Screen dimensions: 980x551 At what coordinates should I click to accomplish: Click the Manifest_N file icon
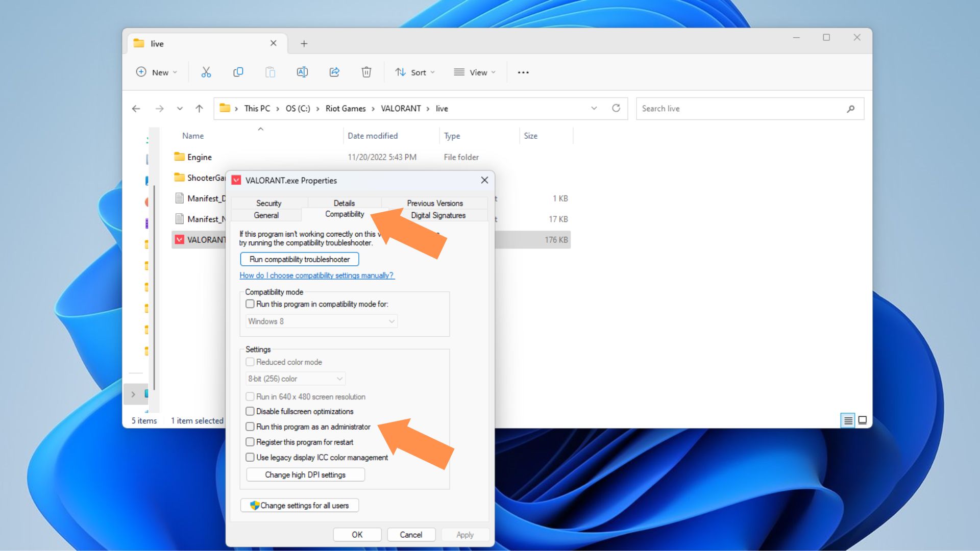coord(179,219)
